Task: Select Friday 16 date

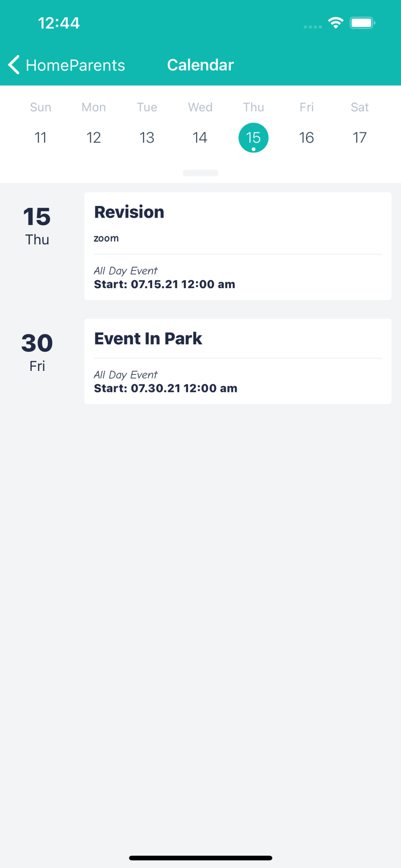Action: tap(307, 137)
